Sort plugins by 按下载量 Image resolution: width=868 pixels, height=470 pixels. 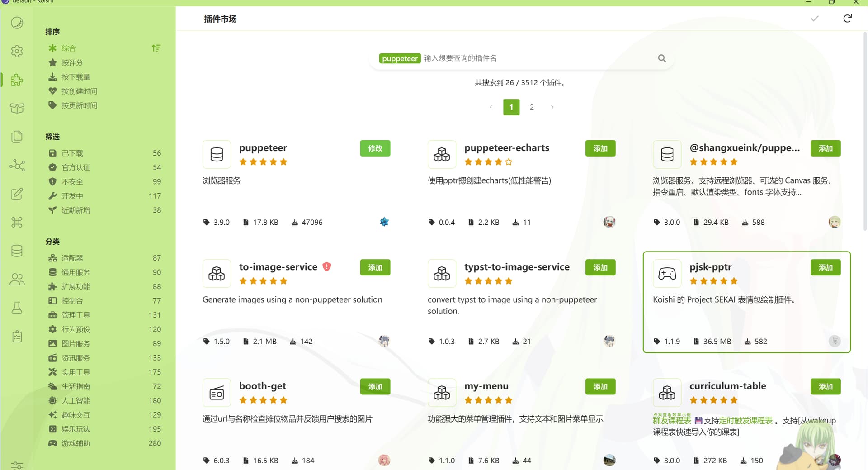click(x=75, y=77)
